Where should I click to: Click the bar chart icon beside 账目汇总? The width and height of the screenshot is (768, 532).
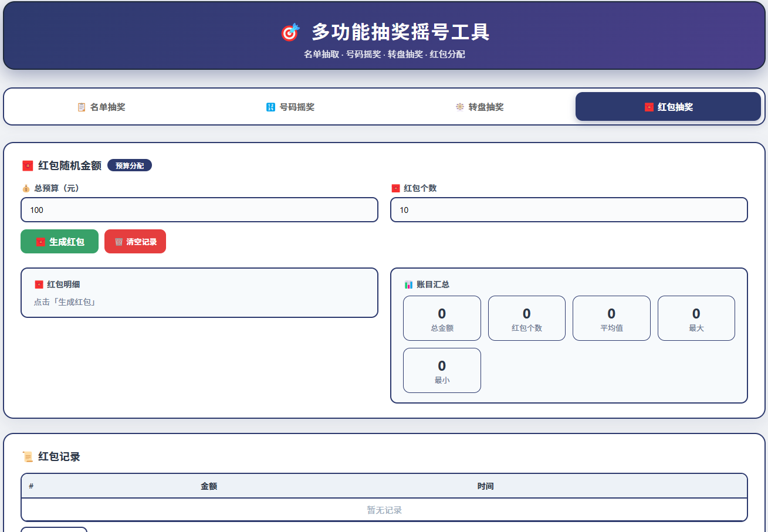tap(408, 284)
